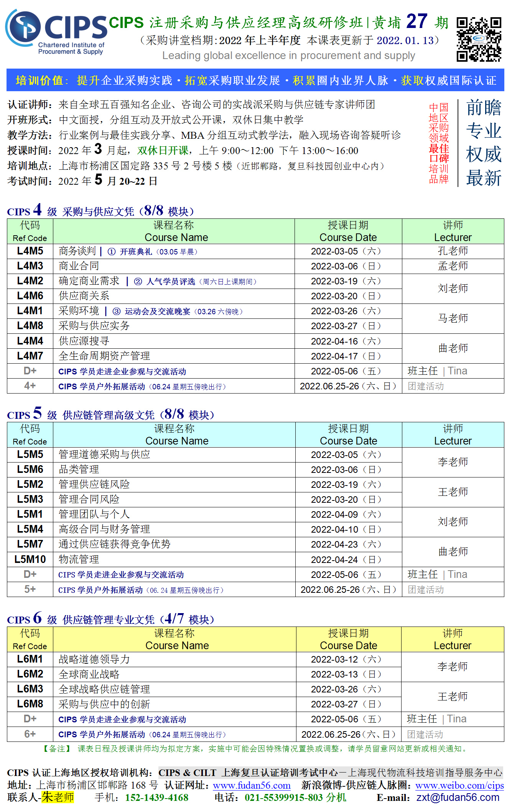Click course name 通过供应链获得竞争优势

click(x=115, y=544)
